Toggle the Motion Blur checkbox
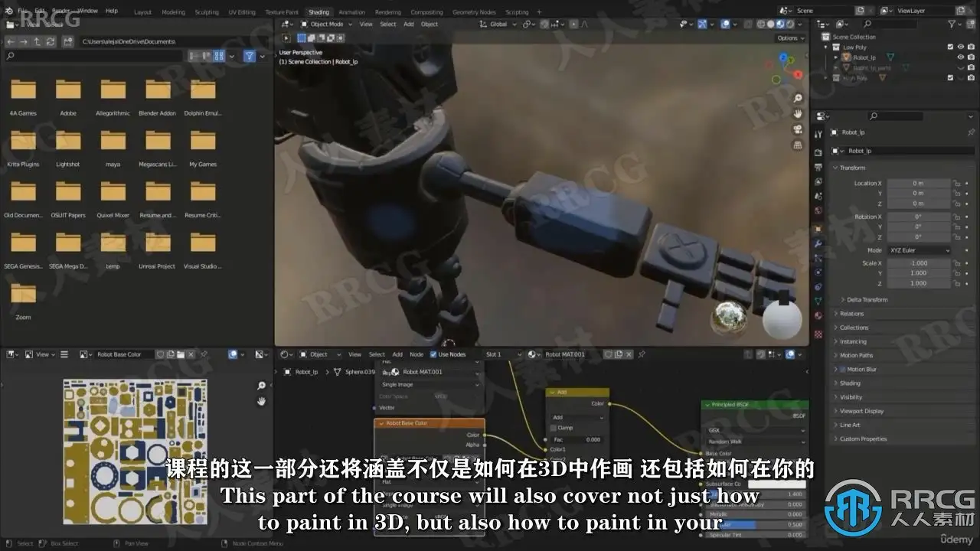Screen dimensions: 980x551 point(844,370)
